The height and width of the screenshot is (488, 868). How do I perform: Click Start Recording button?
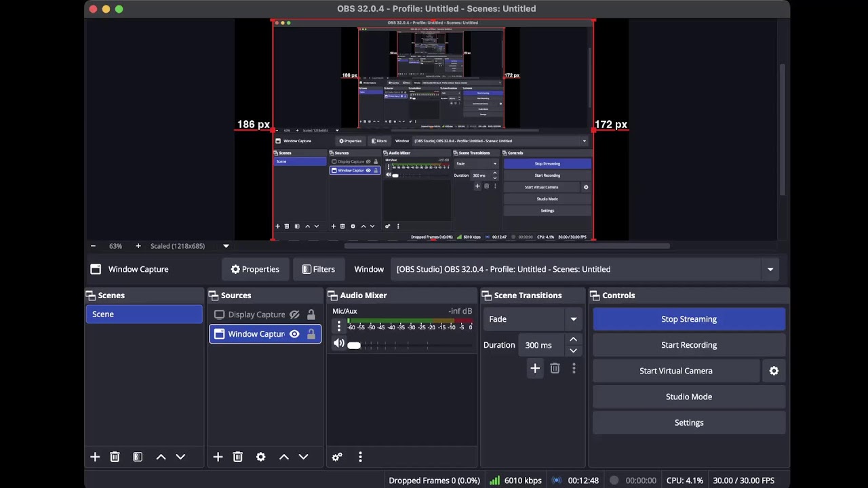(689, 345)
